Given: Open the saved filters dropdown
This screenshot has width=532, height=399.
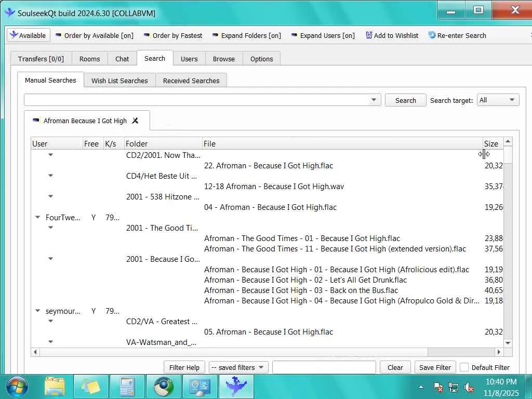Looking at the screenshot, I should coord(238,367).
